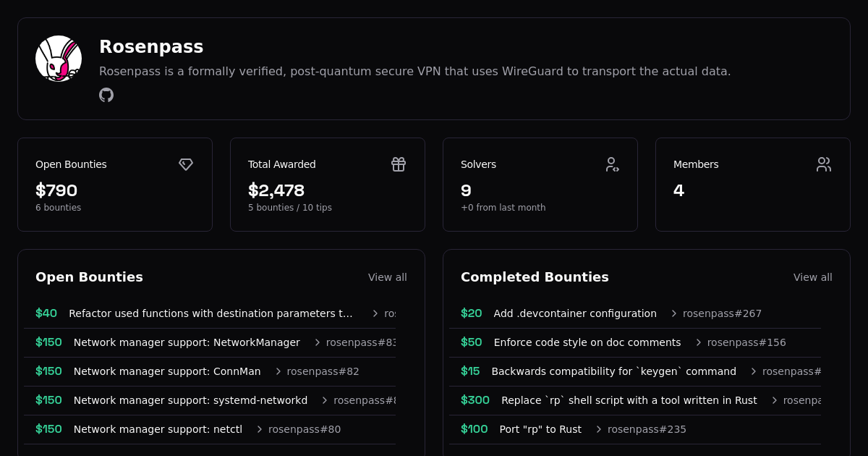Click the diamond icon on Open Bounties card
Viewport: 868px width, 456px height.
pyautogui.click(x=186, y=164)
